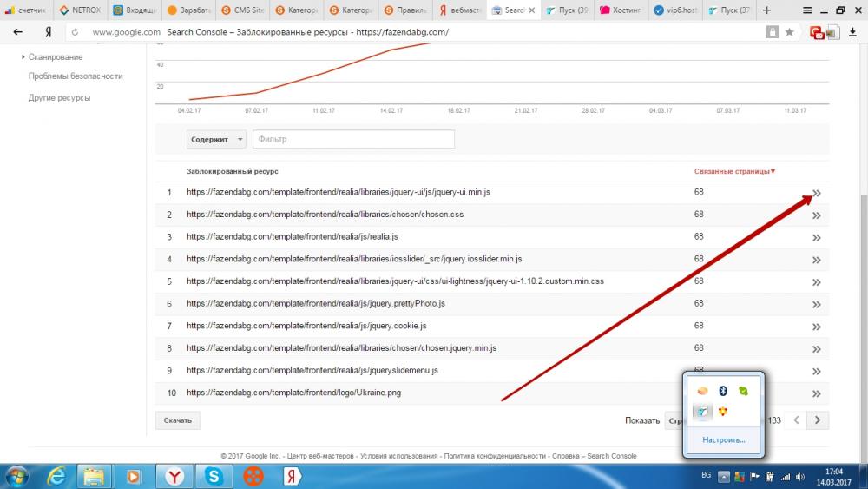The image size is (868, 489).
Task: Open details arrows for jquery-ui.min.js row
Action: tap(816, 193)
